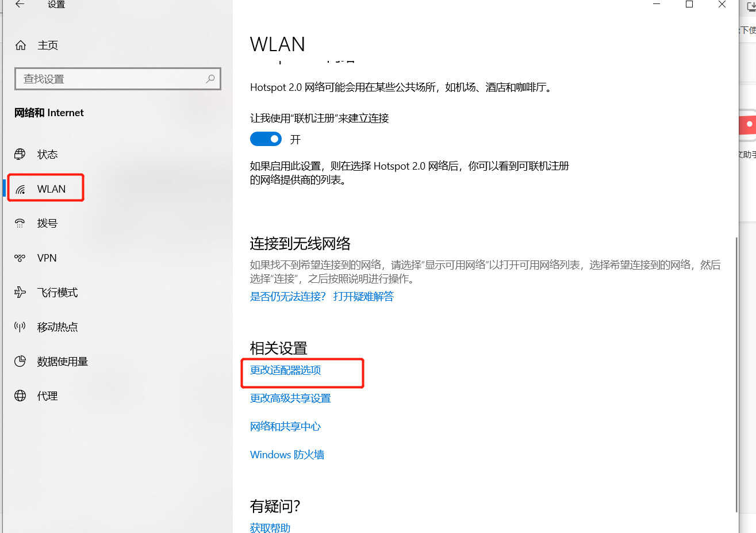Screen dimensions: 756x533
Task: Click the home icon next to 主页
Action: pos(21,45)
